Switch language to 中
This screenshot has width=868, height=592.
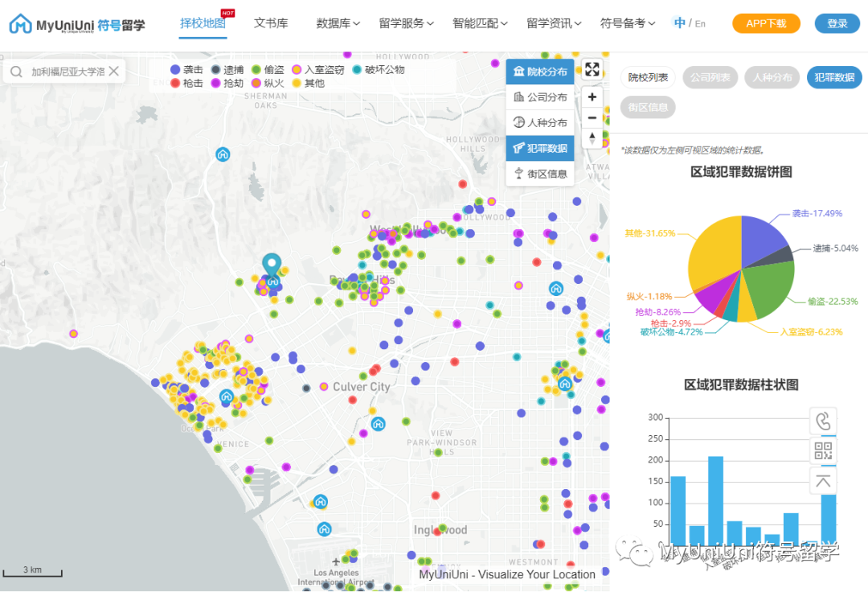click(680, 23)
